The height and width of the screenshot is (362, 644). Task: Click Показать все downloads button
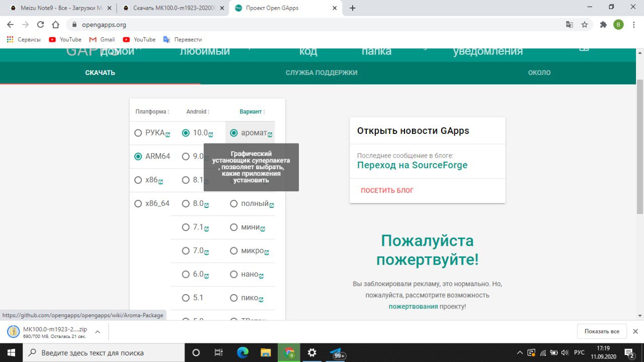point(602,331)
